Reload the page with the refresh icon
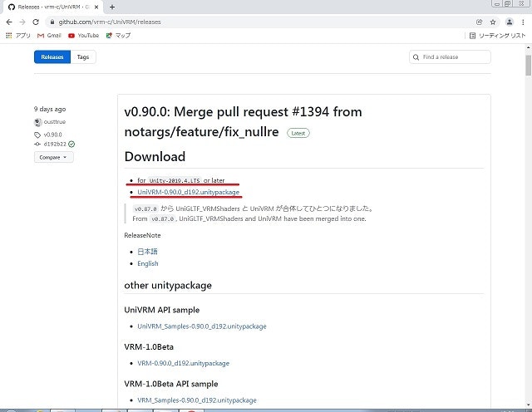The width and height of the screenshot is (532, 412). click(36, 22)
